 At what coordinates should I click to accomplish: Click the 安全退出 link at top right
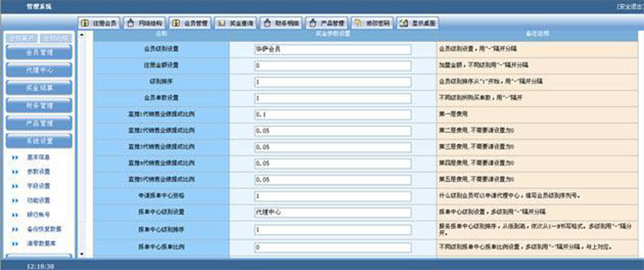(630, 7)
